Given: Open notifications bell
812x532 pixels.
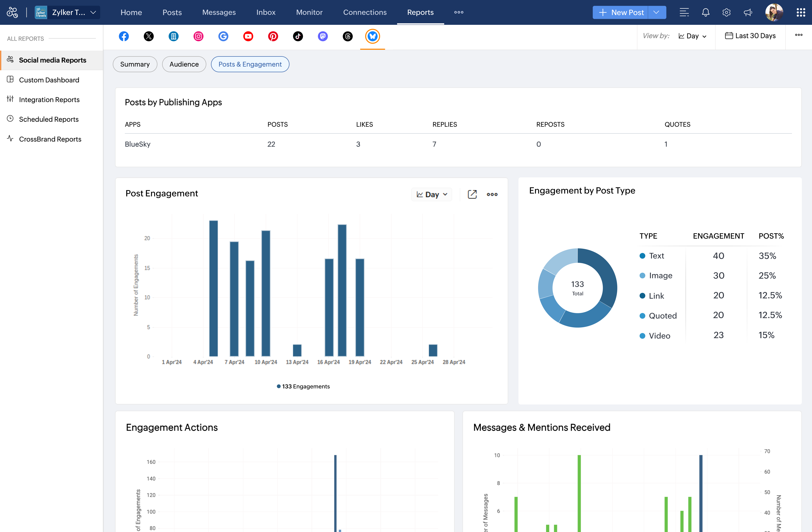Looking at the screenshot, I should [x=706, y=12].
